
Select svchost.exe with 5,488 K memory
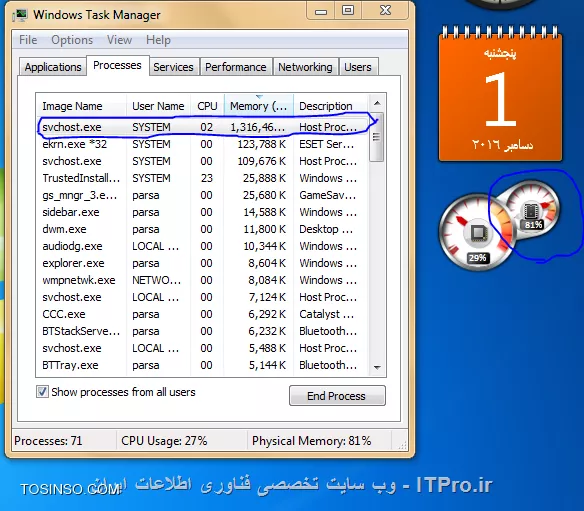(x=203, y=348)
